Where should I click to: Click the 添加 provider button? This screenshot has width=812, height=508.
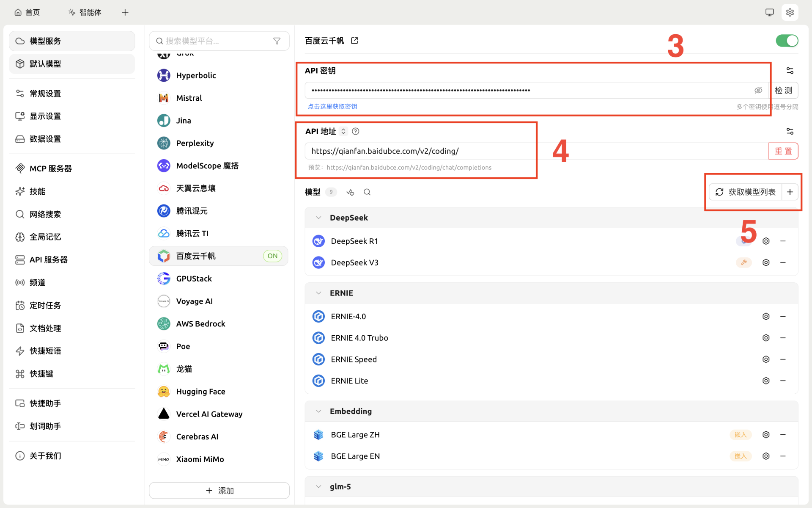(x=219, y=491)
